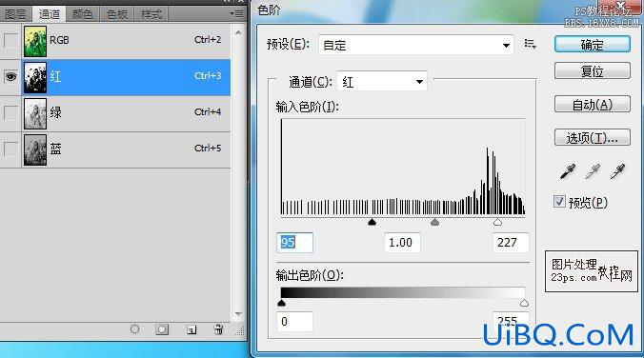Load channel as selection icon
This screenshot has height=358, width=644.
134,328
